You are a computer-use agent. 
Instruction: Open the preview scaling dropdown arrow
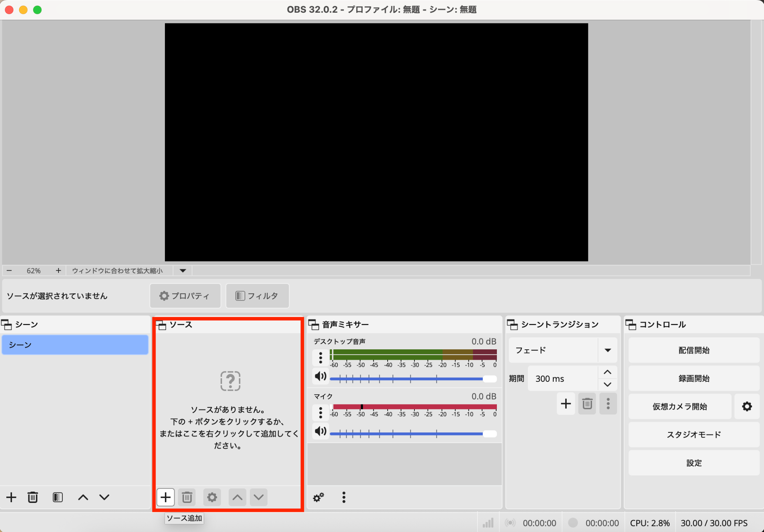pyautogui.click(x=182, y=271)
